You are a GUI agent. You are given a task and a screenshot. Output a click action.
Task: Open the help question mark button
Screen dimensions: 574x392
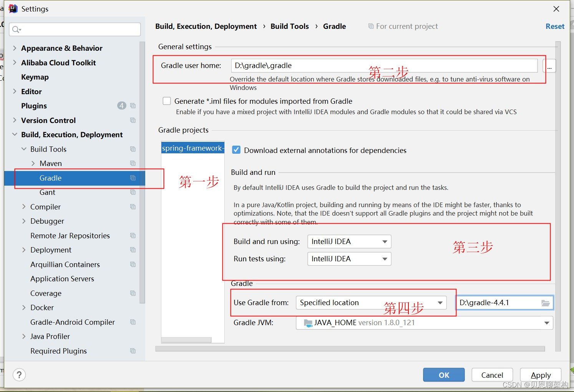coord(19,375)
